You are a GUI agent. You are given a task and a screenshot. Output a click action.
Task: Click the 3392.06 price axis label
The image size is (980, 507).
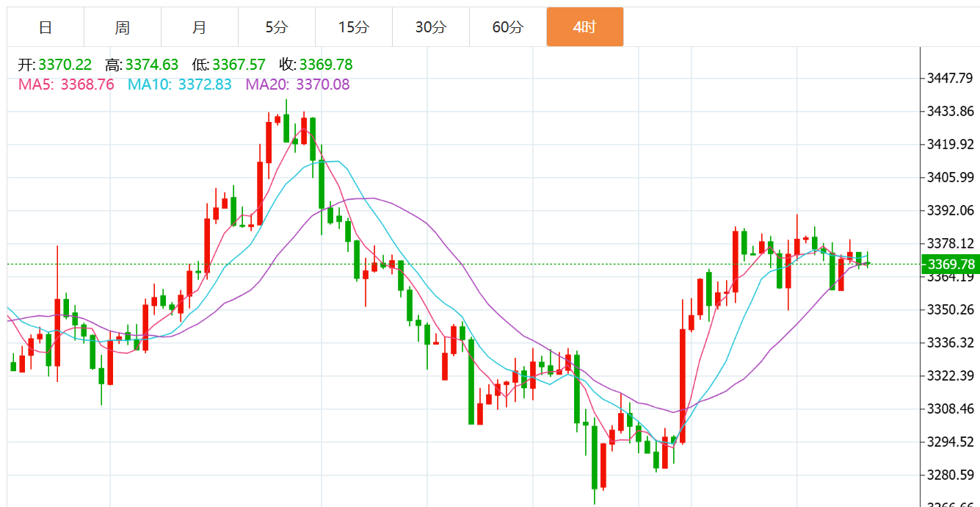(950, 211)
